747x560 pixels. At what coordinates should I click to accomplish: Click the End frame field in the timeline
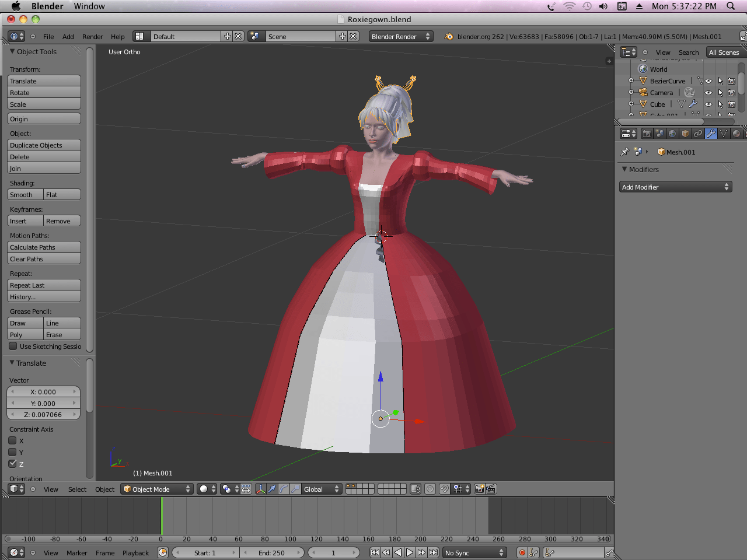pos(272,552)
